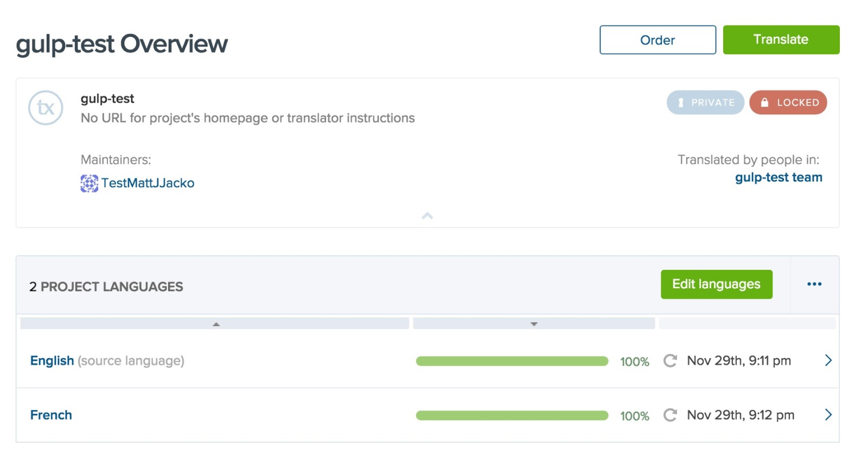
Task: Click the tx project logo icon
Action: click(x=45, y=108)
